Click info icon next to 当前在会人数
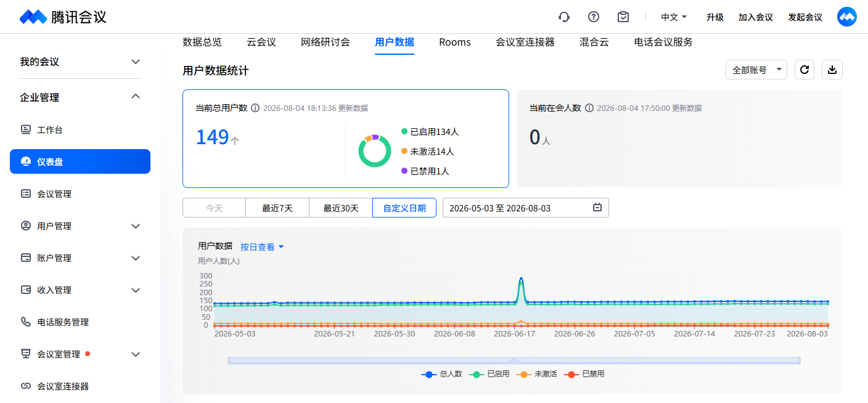868x403 pixels. click(x=589, y=108)
